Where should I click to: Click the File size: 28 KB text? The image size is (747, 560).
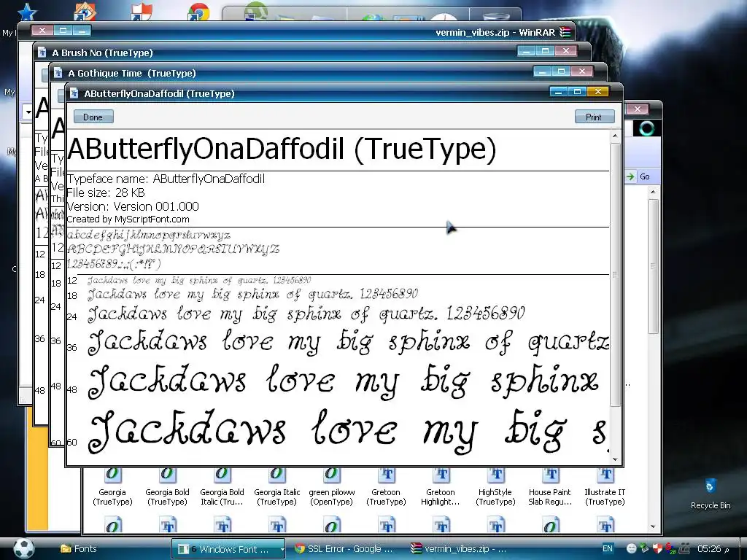[x=105, y=192]
